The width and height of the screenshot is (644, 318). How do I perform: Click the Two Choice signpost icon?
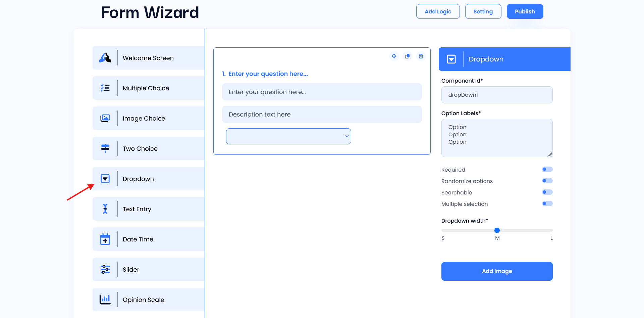click(105, 148)
